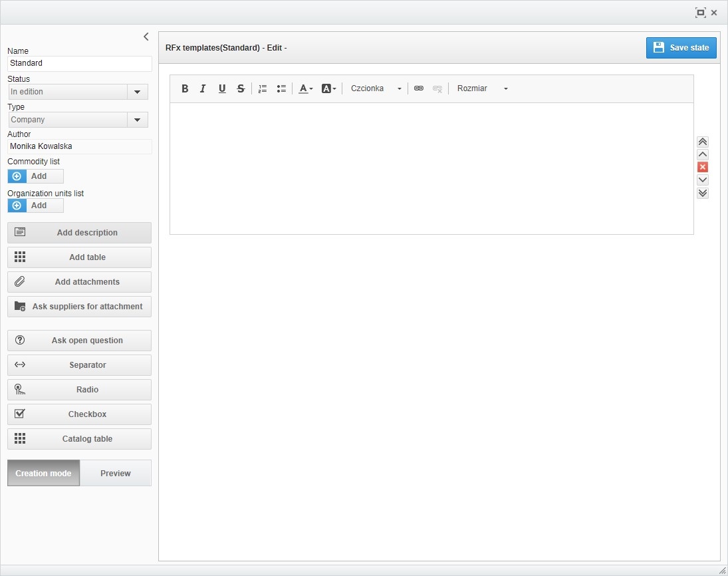Switch to Preview mode
Screen dimensions: 728x576
click(116, 473)
